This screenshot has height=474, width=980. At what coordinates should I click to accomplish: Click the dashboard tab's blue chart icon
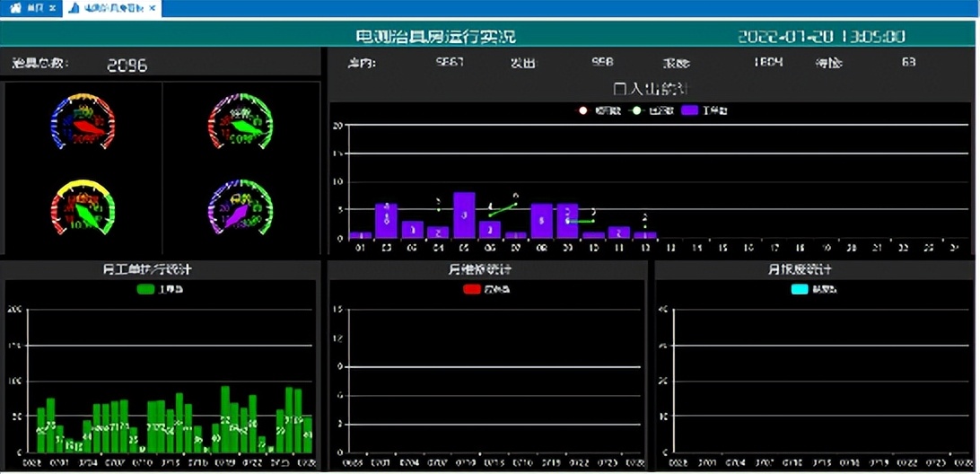(74, 8)
